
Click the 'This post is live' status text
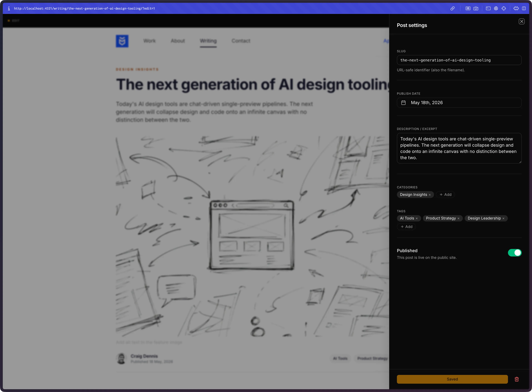(x=427, y=258)
